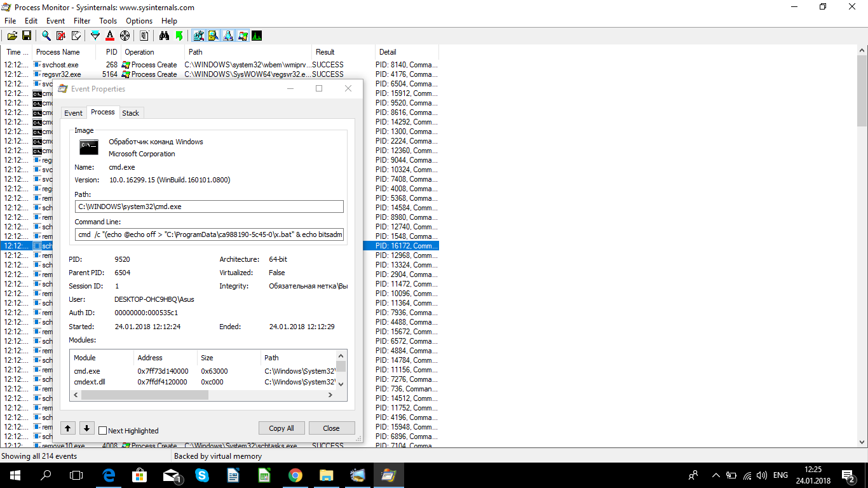Select the cmd.exe row in Modules list

click(203, 371)
